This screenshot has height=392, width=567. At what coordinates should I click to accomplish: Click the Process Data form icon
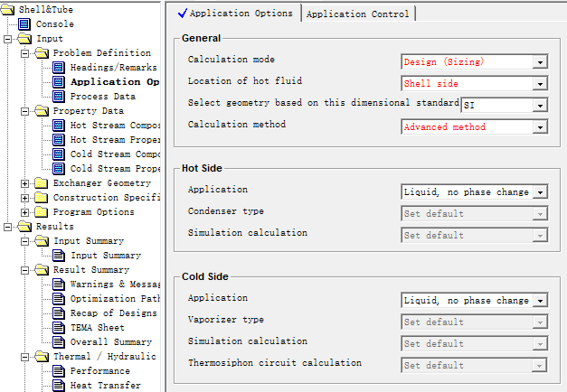point(60,97)
